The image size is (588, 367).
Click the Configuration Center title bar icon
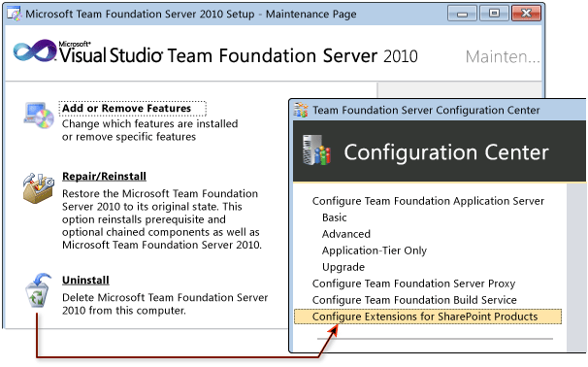(301, 111)
